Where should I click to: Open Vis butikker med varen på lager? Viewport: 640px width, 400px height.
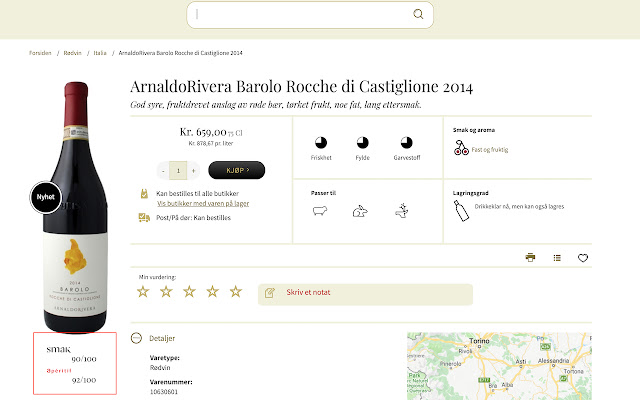(x=203, y=203)
